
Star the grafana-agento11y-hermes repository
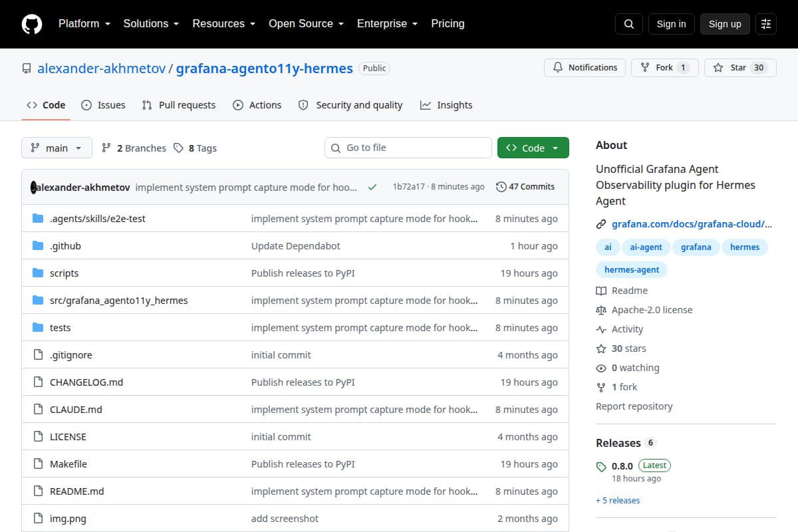[x=740, y=68]
